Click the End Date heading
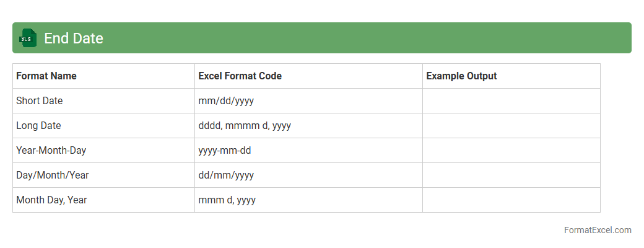 point(73,38)
